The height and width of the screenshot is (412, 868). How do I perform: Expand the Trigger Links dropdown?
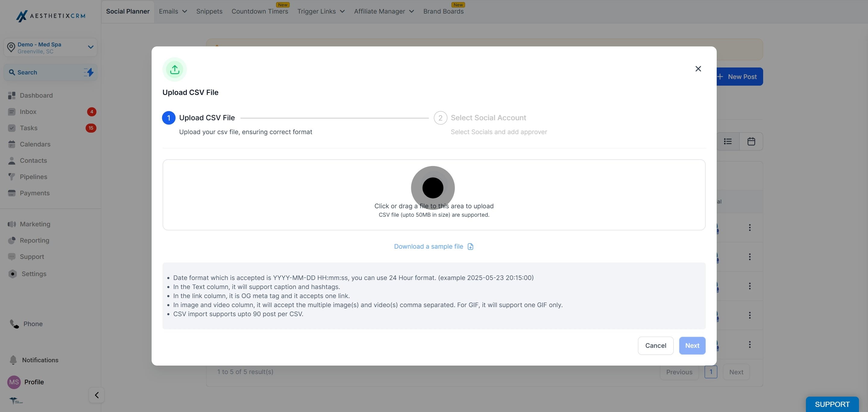click(x=321, y=11)
